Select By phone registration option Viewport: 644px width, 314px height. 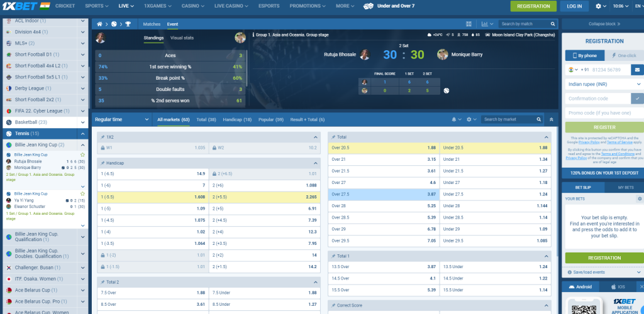[584, 56]
